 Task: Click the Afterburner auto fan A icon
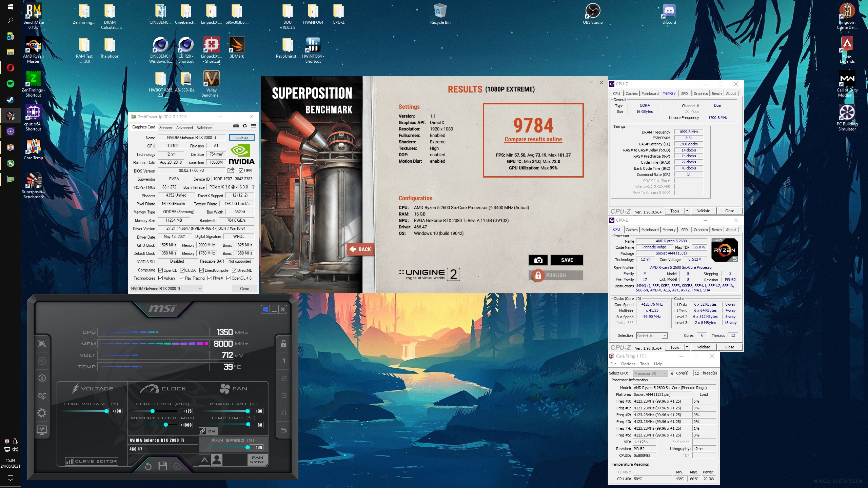click(204, 460)
